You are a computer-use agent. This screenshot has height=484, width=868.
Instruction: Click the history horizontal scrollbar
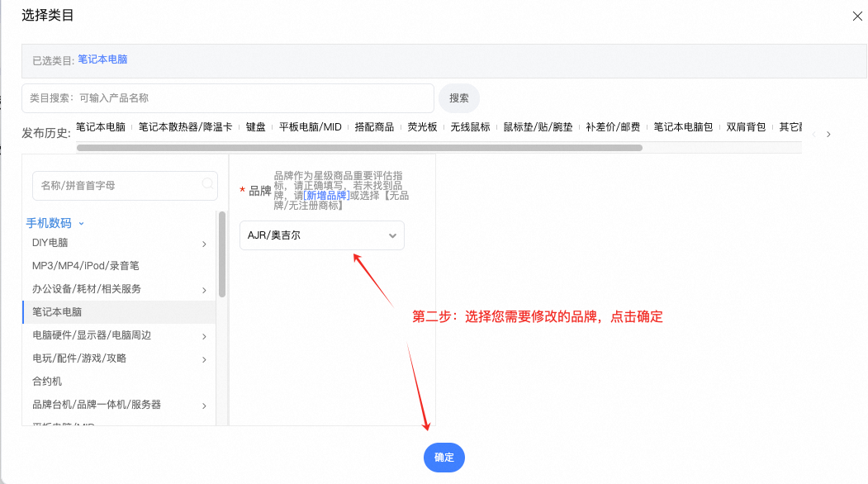click(359, 148)
